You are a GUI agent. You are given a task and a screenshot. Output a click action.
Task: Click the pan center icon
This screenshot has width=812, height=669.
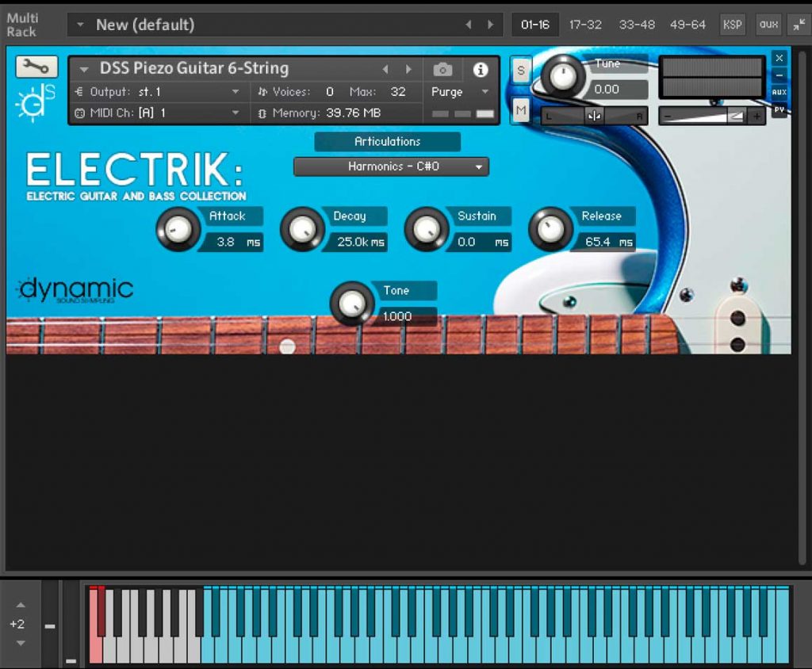point(594,116)
